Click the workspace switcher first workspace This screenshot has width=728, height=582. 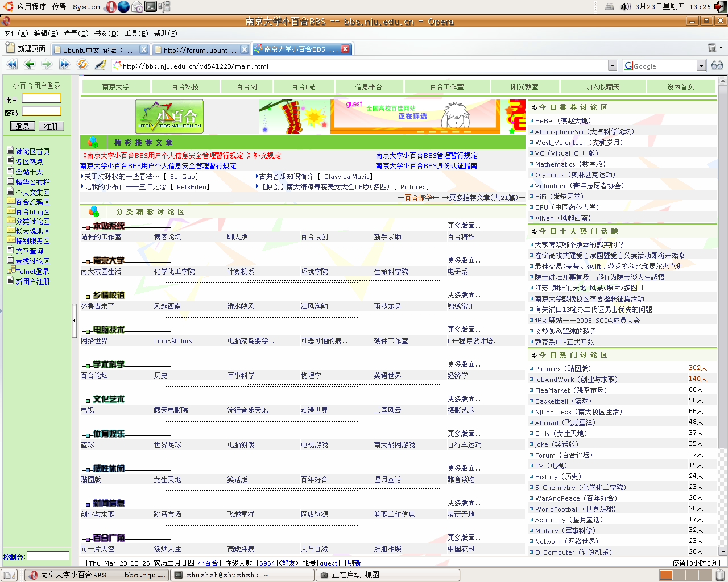pos(666,575)
